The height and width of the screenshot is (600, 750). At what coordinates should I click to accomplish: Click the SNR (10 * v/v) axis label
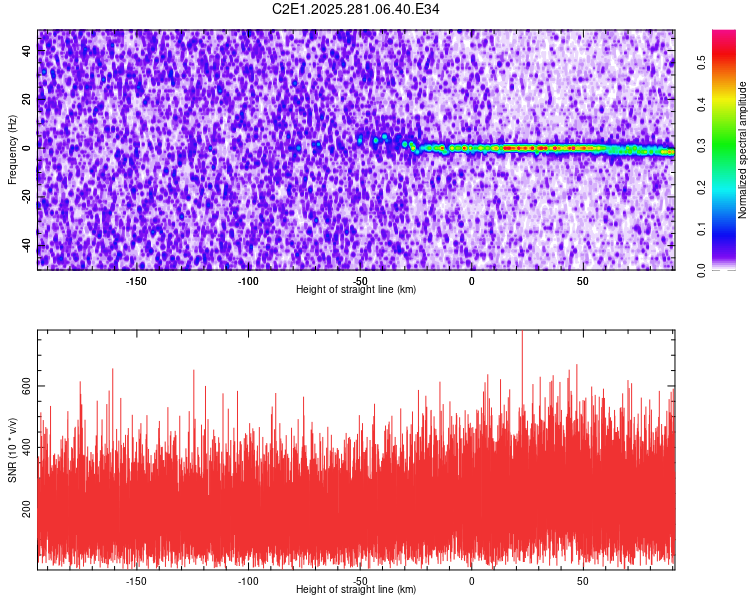click(12, 448)
